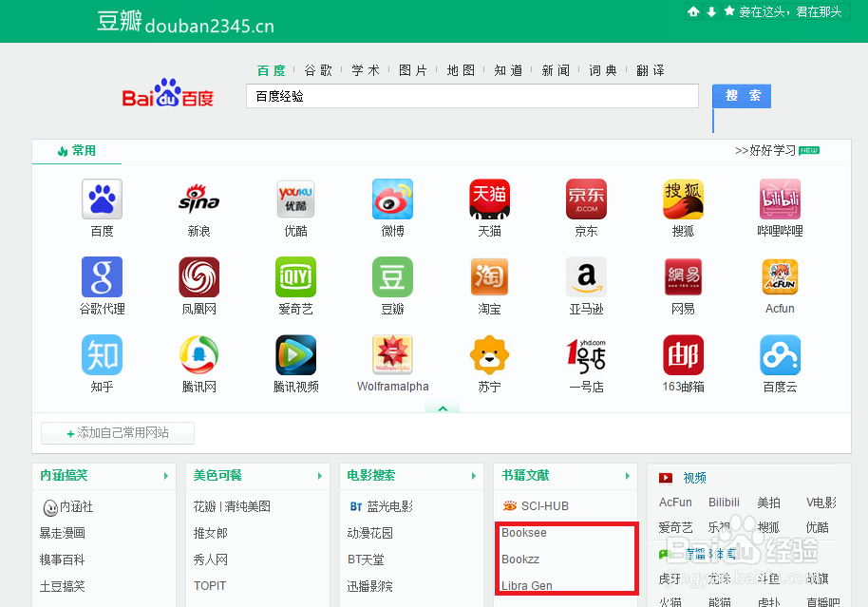Open the bilibili icon
This screenshot has width=868, height=607.
[780, 199]
